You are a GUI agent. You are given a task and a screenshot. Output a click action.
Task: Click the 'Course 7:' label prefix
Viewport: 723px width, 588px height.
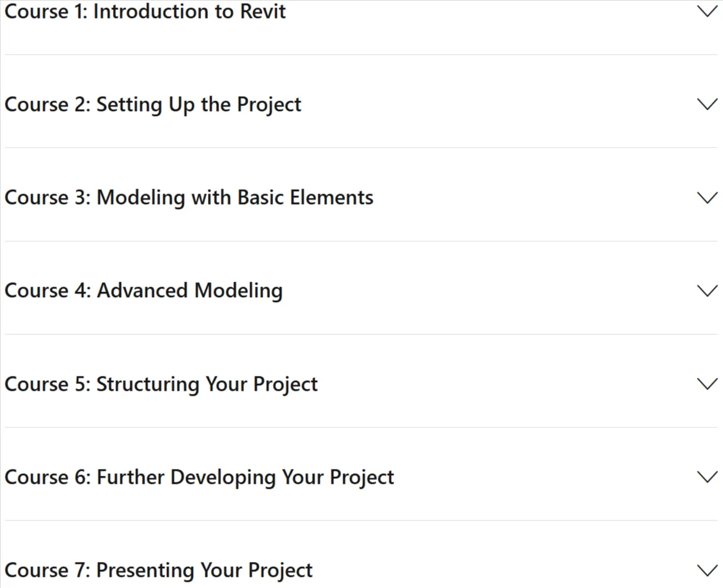pyautogui.click(x=48, y=571)
